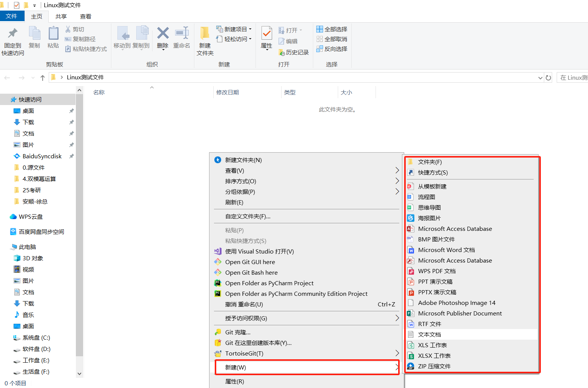Click the Copy (复制) ribbon icon
The height and width of the screenshot is (388, 588).
pos(34,34)
